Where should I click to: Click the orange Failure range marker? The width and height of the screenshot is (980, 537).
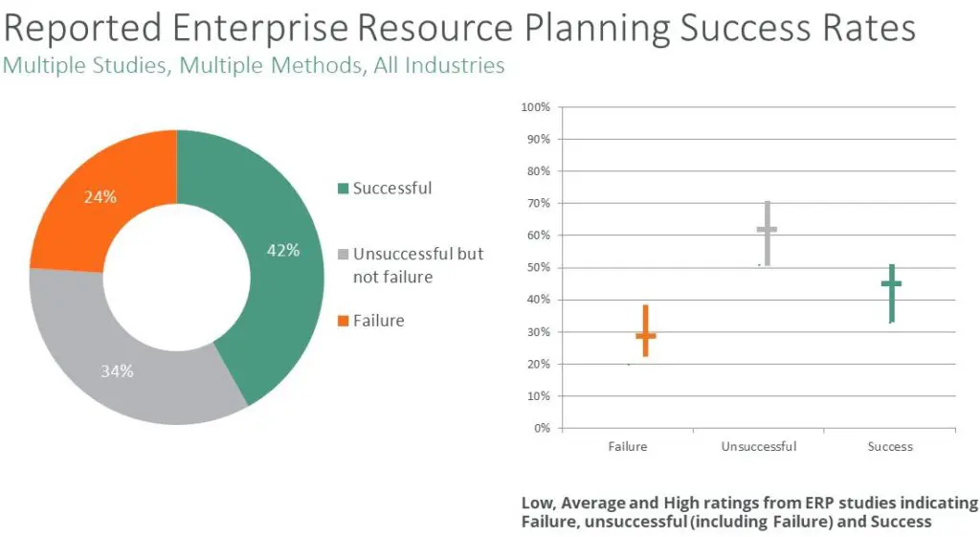[646, 331]
